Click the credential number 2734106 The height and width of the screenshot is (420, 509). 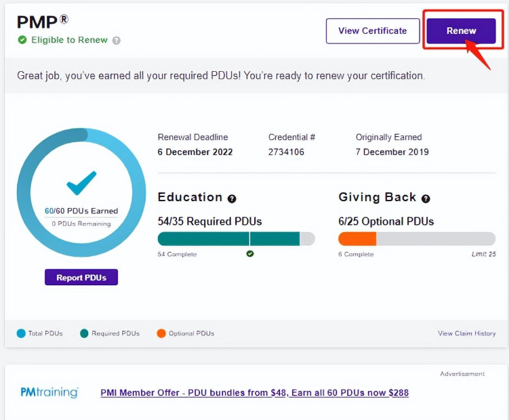[286, 152]
